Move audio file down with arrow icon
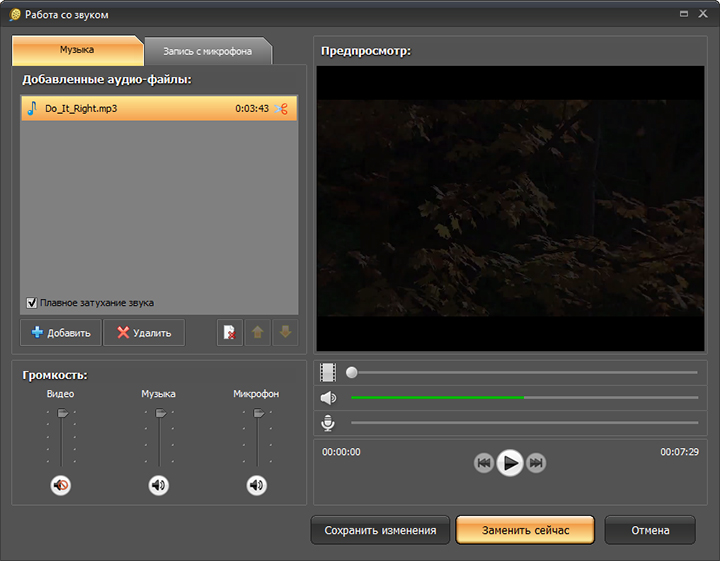This screenshot has width=720, height=561. click(285, 333)
